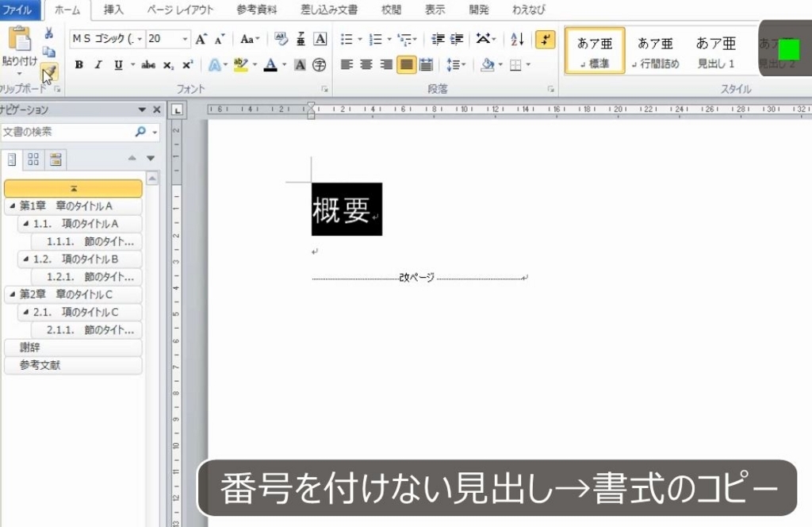
Task: Collapse 1.2. 項のタイトルB heading
Action: [25, 259]
